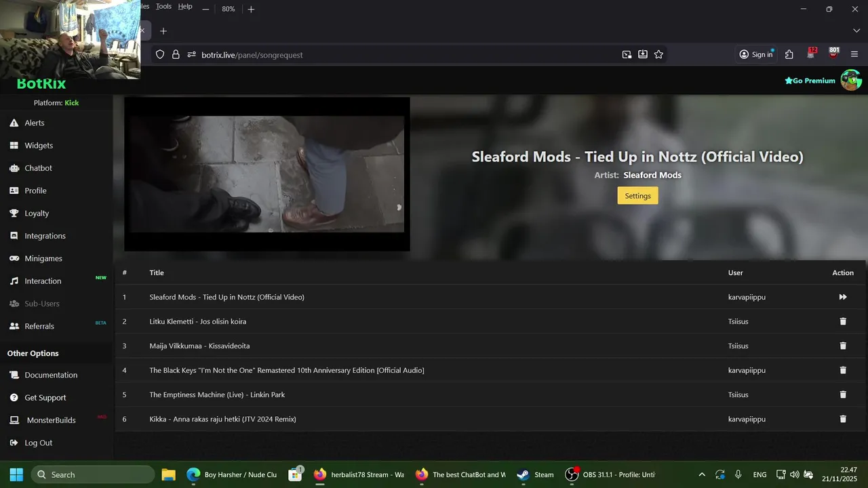Switch to the Boy Harsher / Nude Club Edge window
Viewport: 868px width, 488px height.
coord(232,474)
